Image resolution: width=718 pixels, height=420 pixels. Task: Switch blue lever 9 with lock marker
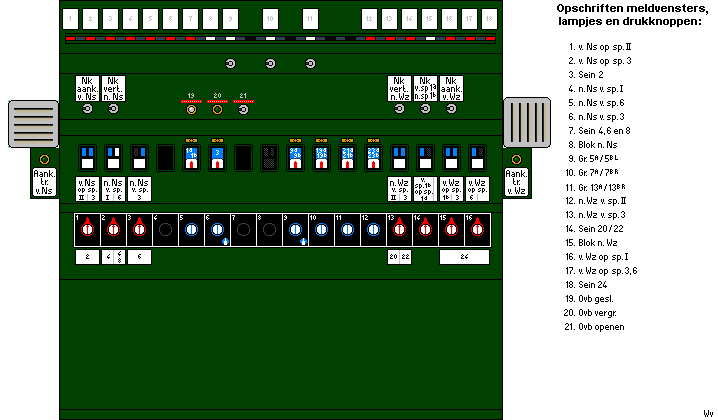[x=295, y=229]
